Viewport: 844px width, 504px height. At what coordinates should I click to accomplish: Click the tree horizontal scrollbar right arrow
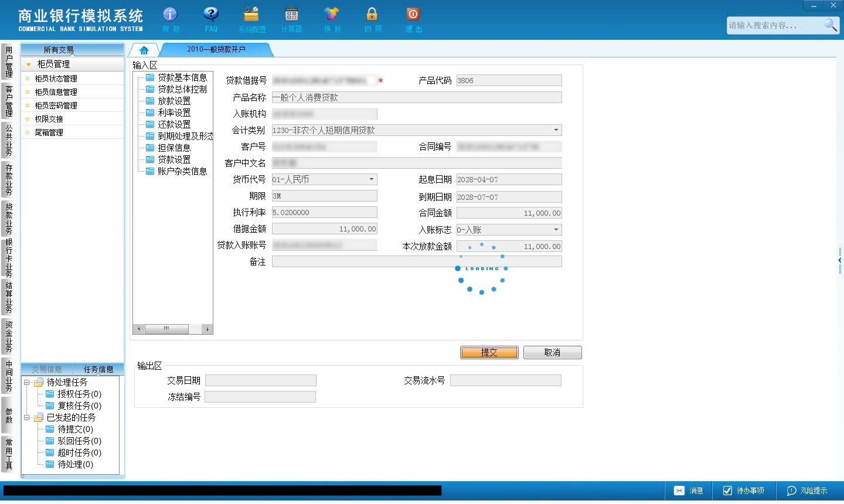coord(207,329)
